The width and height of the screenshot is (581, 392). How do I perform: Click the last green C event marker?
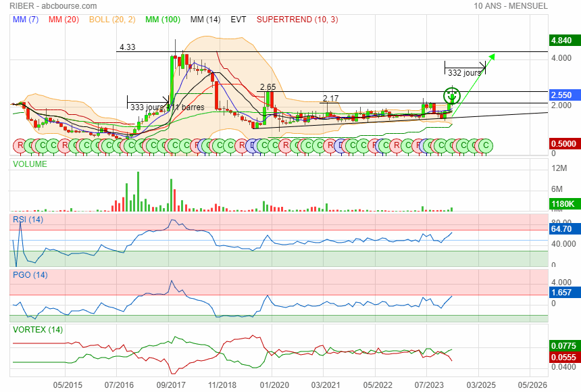(x=486, y=146)
